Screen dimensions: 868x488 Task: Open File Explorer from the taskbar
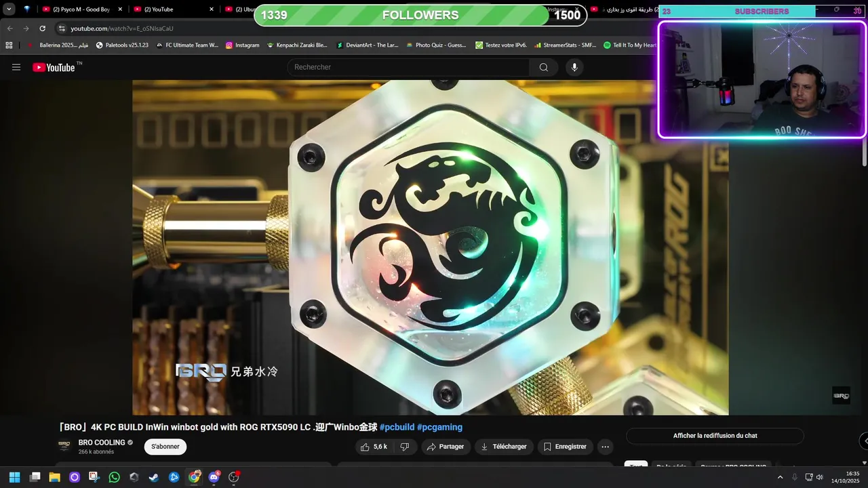pos(54,477)
